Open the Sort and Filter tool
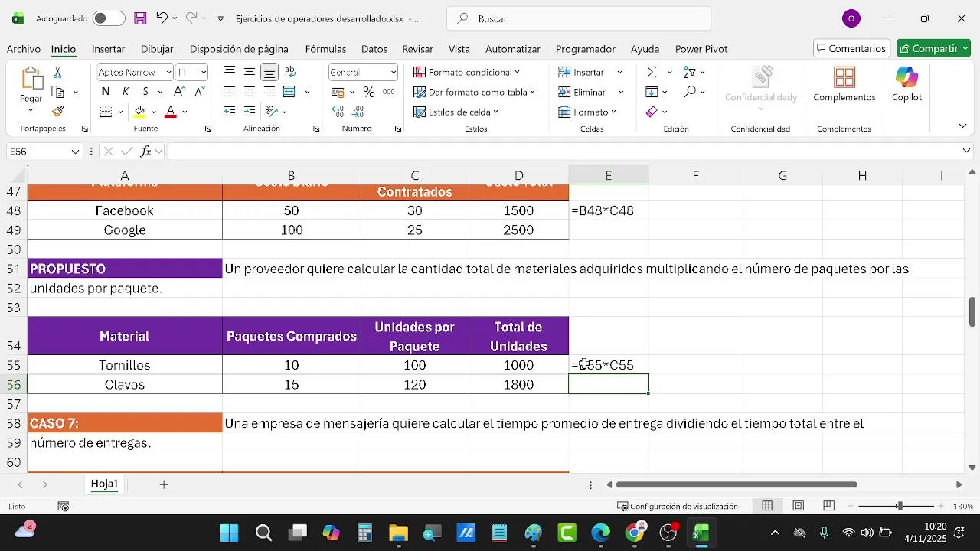This screenshot has height=551, width=980. coord(690,72)
